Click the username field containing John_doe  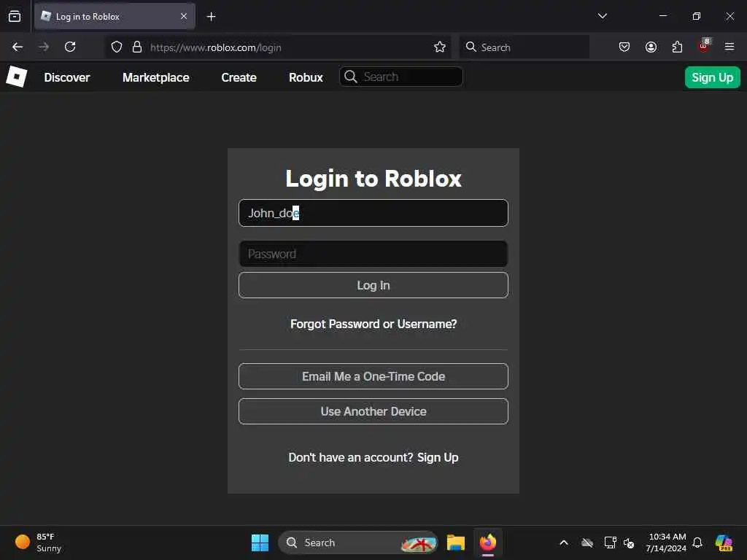[x=373, y=213]
